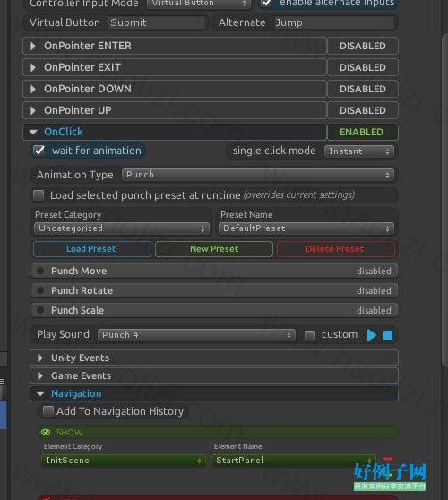Uncheck wait for animation
This screenshot has height=500, width=448.
click(x=39, y=151)
